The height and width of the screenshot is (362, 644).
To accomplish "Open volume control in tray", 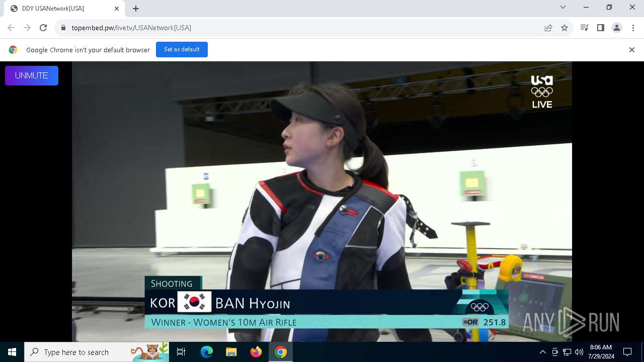I will (x=579, y=352).
